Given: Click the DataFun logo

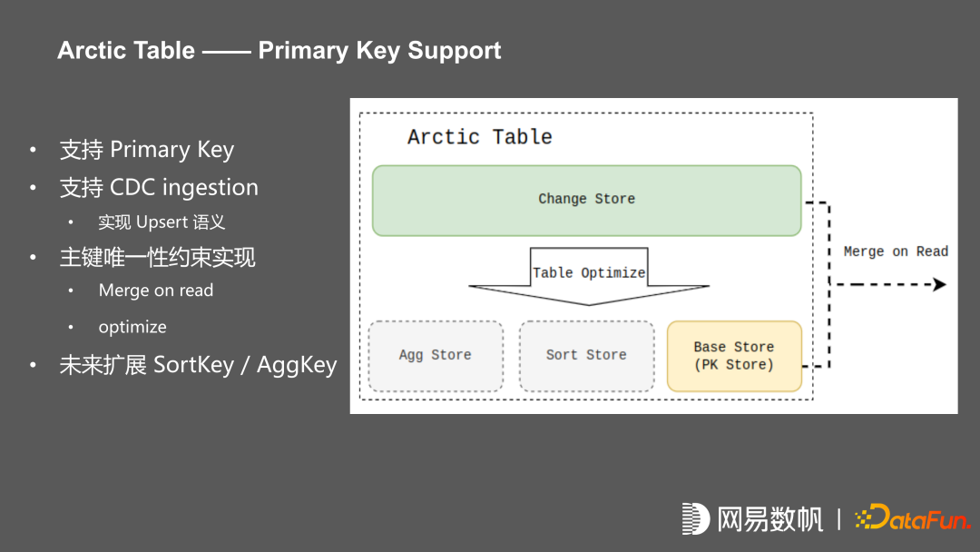Looking at the screenshot, I should click(912, 518).
